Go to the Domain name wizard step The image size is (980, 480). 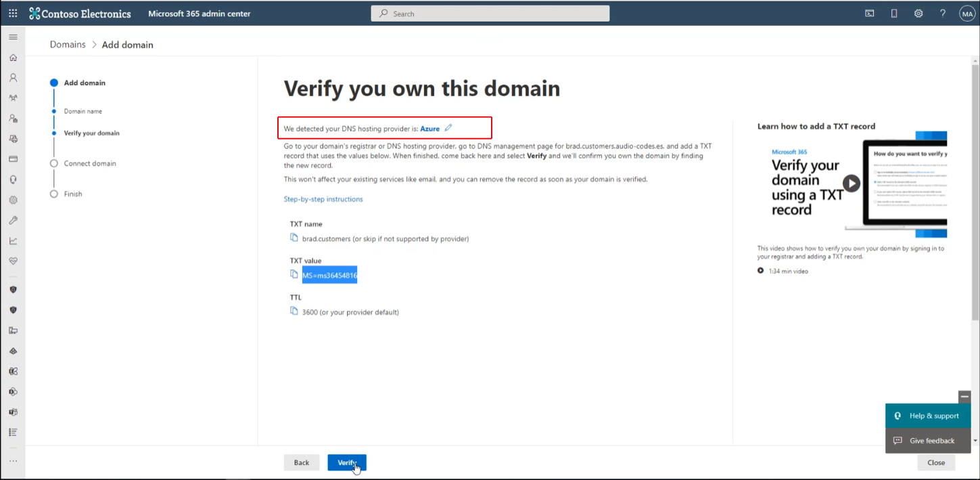click(83, 111)
